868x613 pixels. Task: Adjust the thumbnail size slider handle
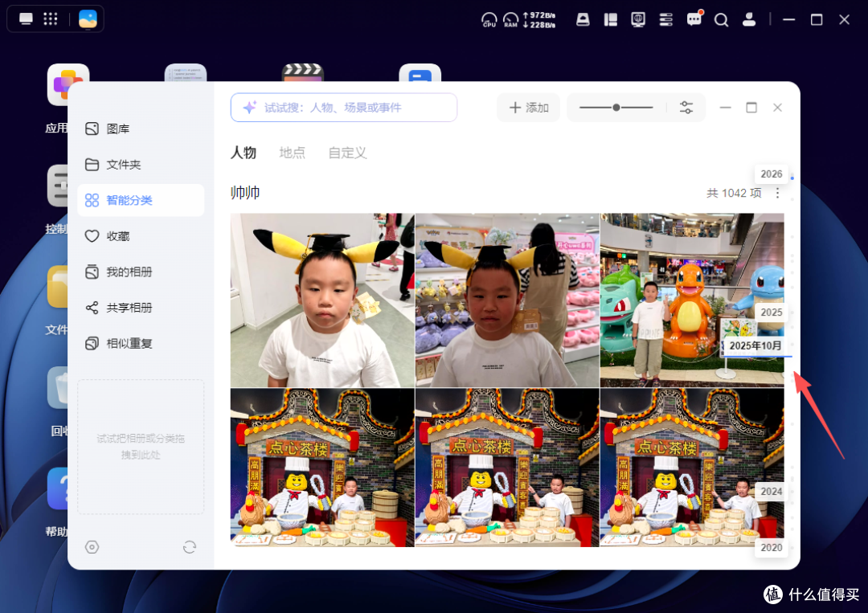click(616, 108)
